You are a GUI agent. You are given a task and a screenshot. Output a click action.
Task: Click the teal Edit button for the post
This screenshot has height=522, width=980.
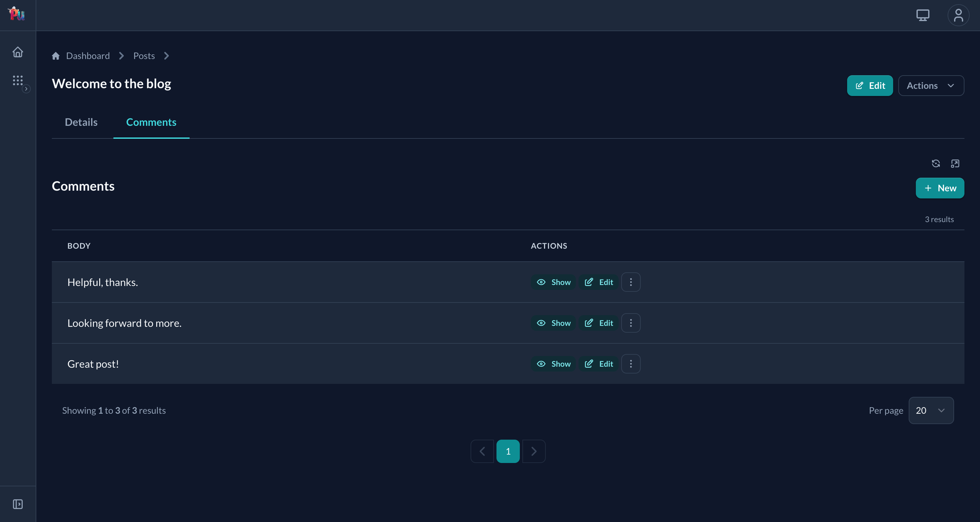click(870, 86)
